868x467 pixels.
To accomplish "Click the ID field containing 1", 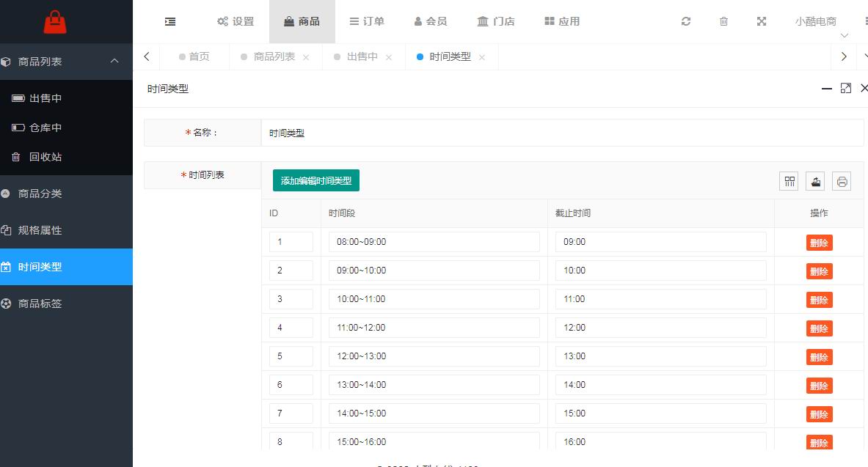I will [291, 242].
